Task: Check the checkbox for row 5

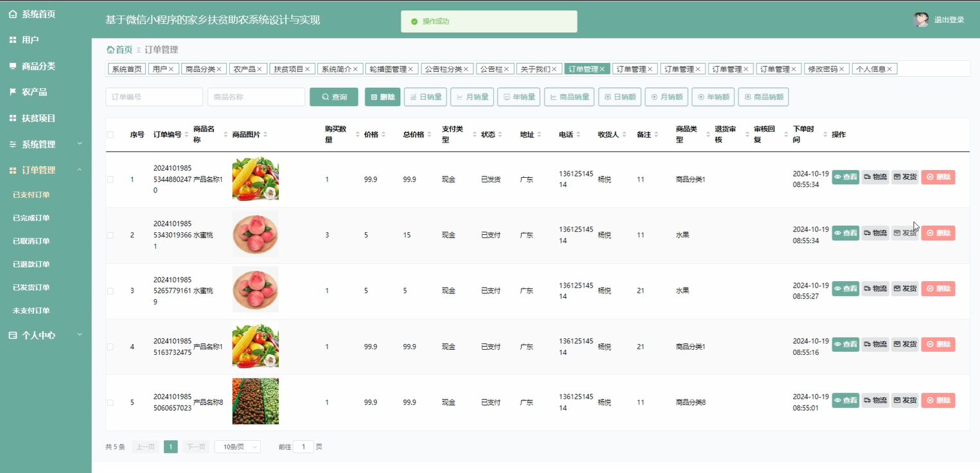Action: 110,402
